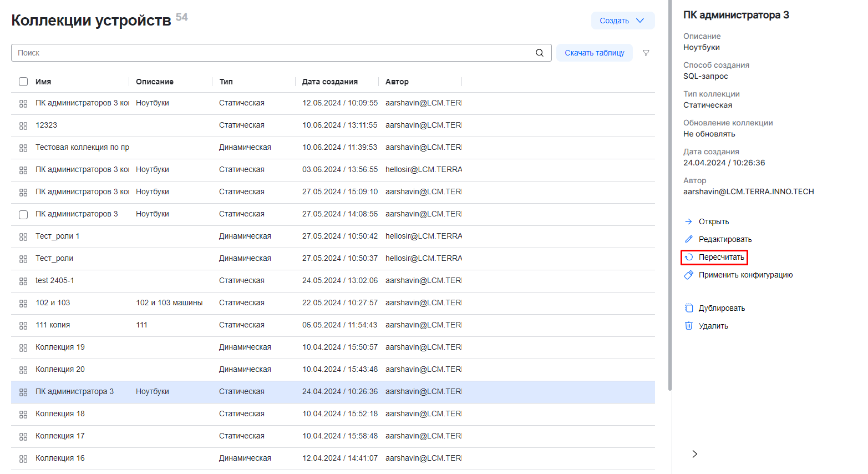Open the Тестовая коллекция по пр row
The height and width of the screenshot is (474, 868).
[x=82, y=147]
